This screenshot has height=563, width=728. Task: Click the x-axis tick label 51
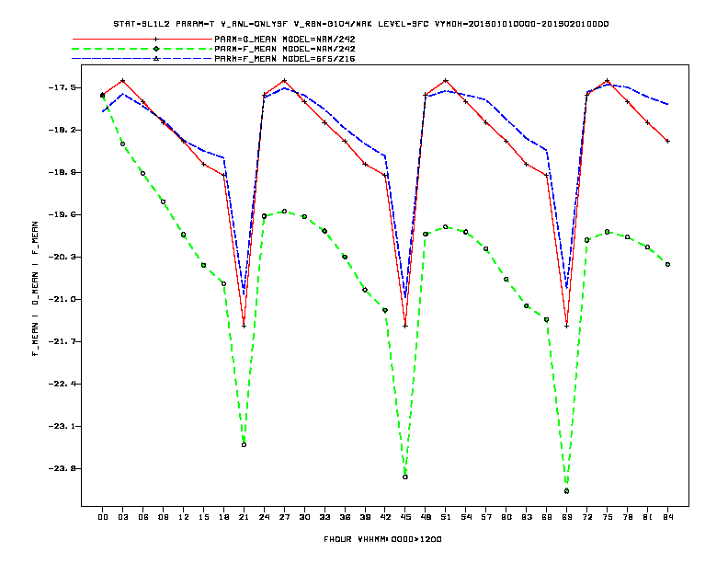pyautogui.click(x=446, y=517)
